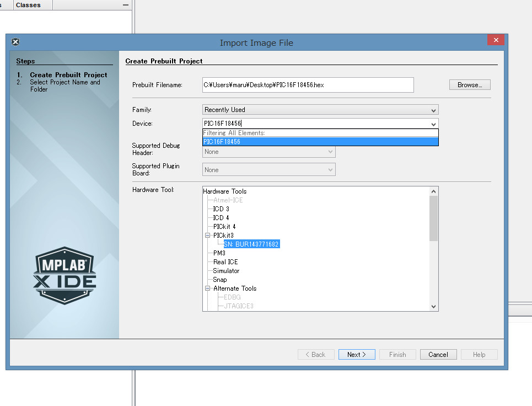Select the Atmel-ICE tree item
Viewport: 532px width, 406px height.
click(228, 200)
